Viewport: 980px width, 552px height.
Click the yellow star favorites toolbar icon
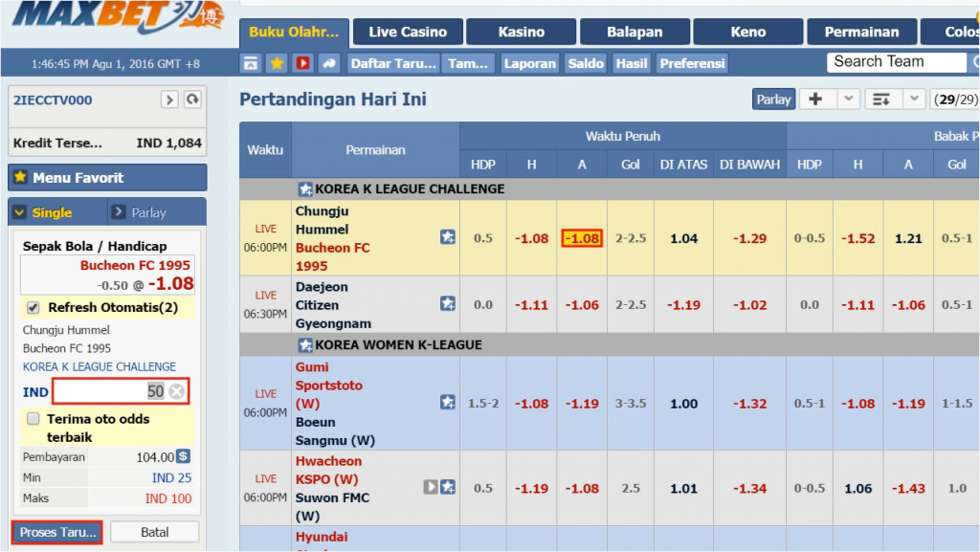(277, 63)
